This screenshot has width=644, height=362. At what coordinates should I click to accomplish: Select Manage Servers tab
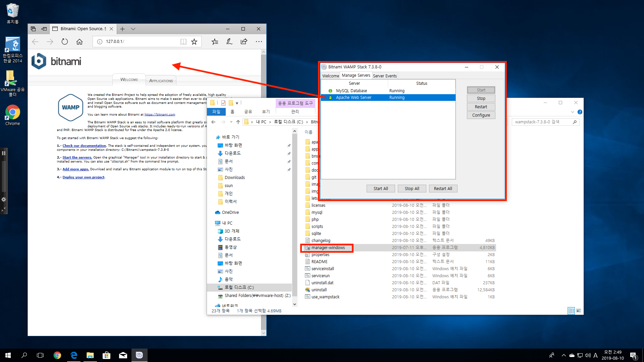(356, 75)
